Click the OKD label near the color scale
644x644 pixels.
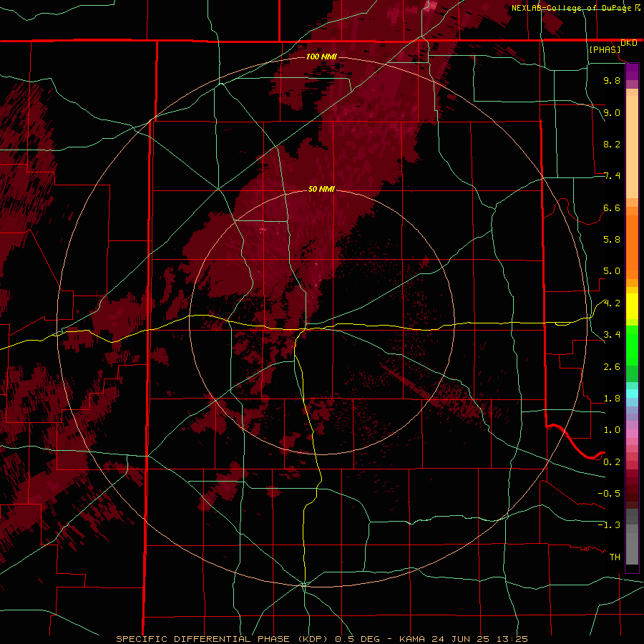click(629, 43)
